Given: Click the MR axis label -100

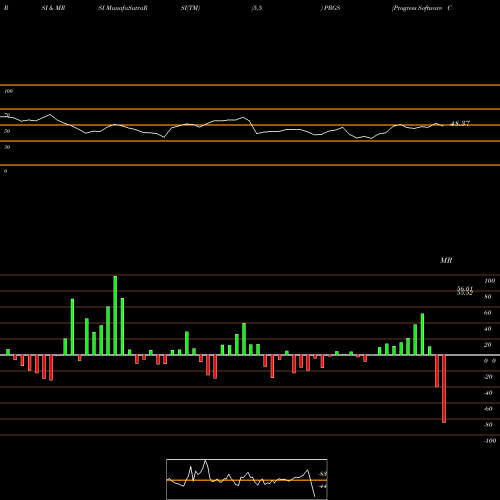Looking at the screenshot, I should tap(490, 441).
